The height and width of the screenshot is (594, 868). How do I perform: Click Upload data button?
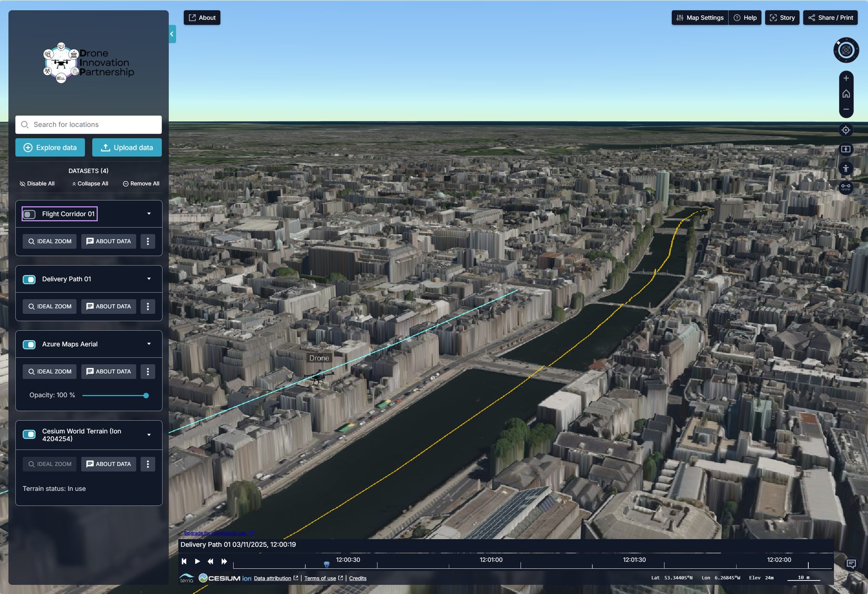tap(127, 148)
